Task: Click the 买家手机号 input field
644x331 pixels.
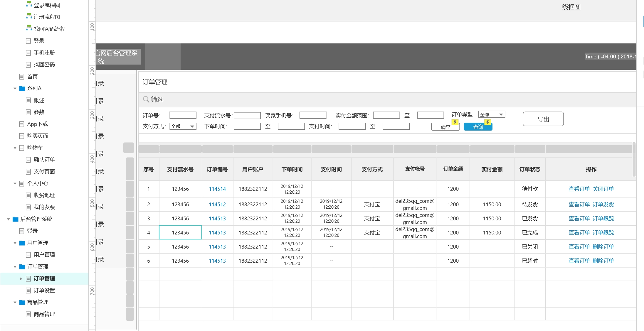Action: pyautogui.click(x=313, y=115)
